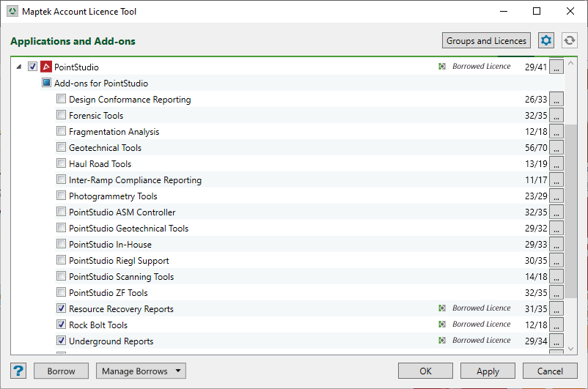
Task: Open ellipsis for PointStudio Riegl Support
Action: (556, 261)
